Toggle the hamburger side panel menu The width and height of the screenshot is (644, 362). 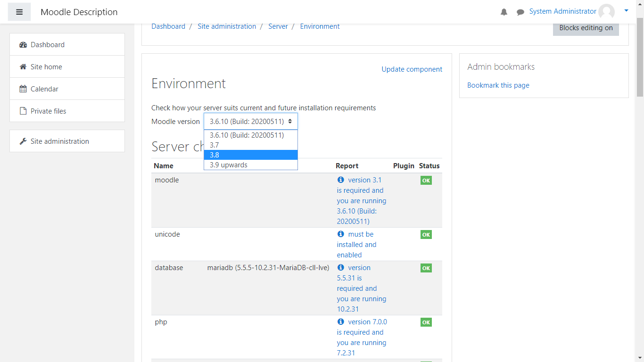pyautogui.click(x=19, y=12)
